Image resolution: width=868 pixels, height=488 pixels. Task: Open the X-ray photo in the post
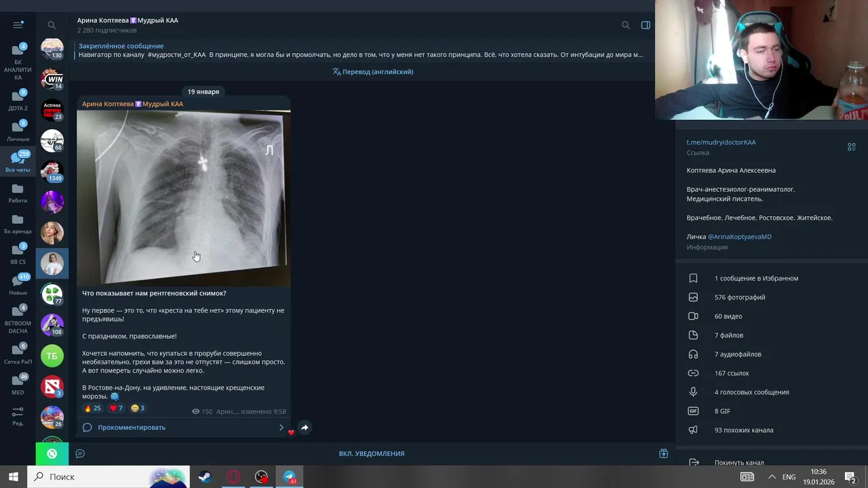[x=183, y=198]
